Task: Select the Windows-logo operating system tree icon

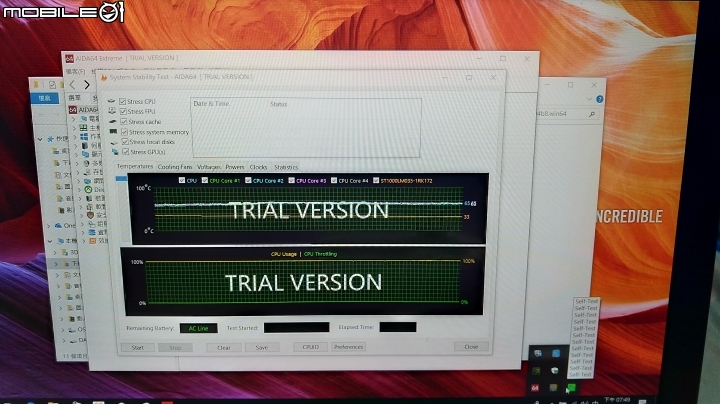Action: pyautogui.click(x=84, y=137)
